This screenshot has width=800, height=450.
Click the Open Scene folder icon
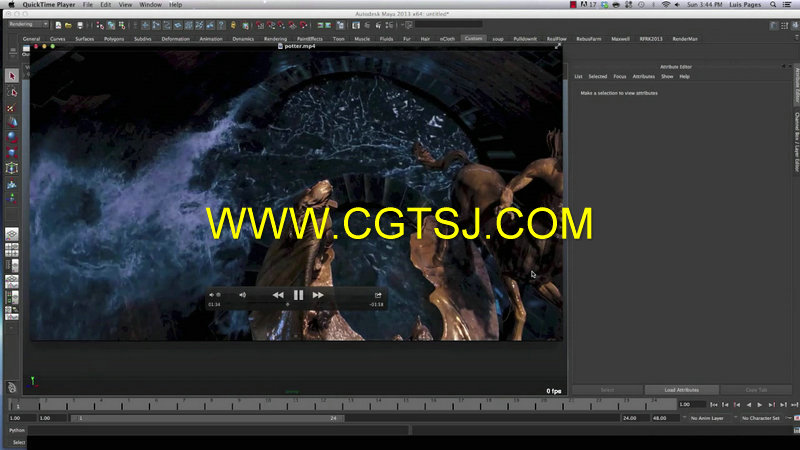click(68, 25)
